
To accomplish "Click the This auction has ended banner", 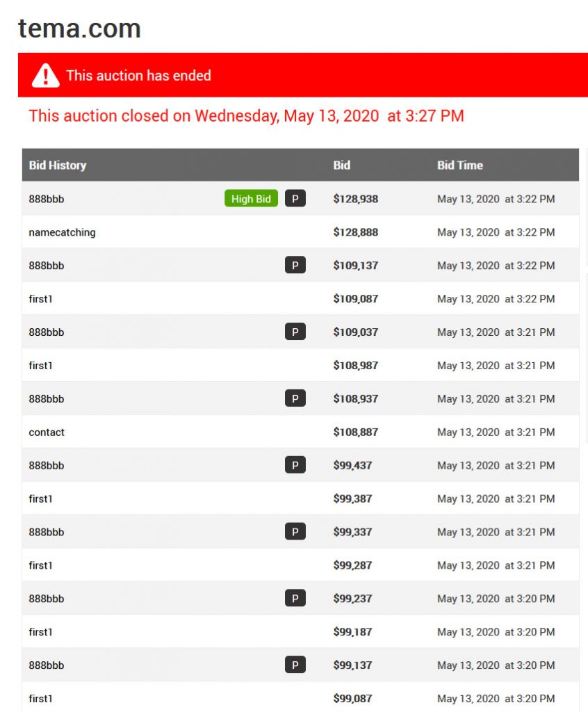I will pyautogui.click(x=303, y=75).
